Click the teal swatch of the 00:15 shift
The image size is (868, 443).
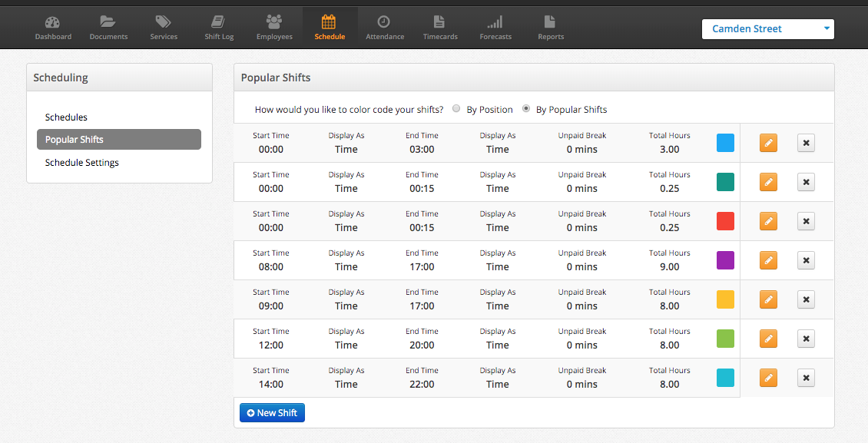(725, 182)
